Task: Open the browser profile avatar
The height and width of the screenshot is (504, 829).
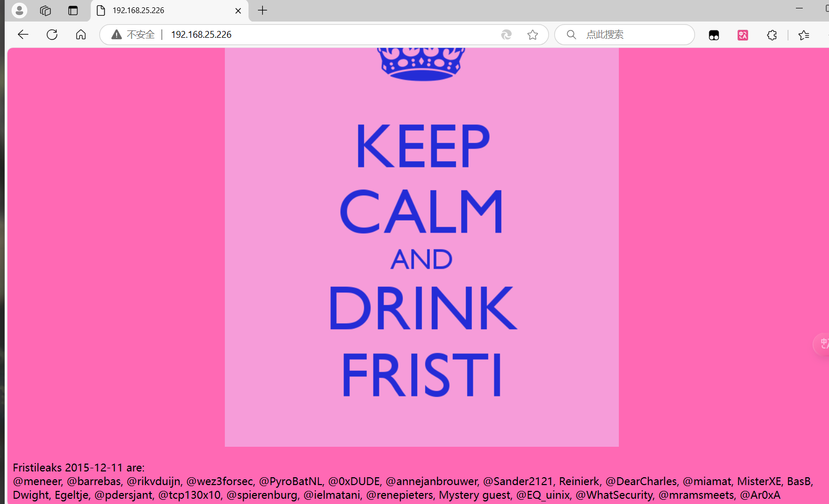Action: point(19,10)
